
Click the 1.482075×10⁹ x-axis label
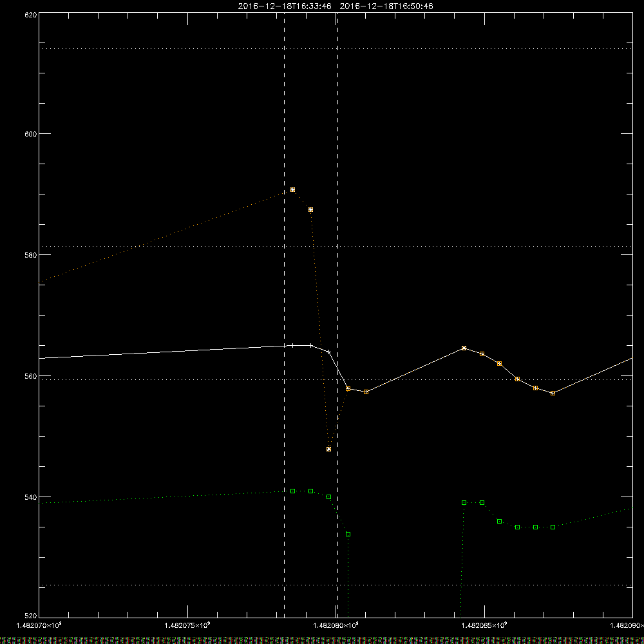[x=187, y=625]
